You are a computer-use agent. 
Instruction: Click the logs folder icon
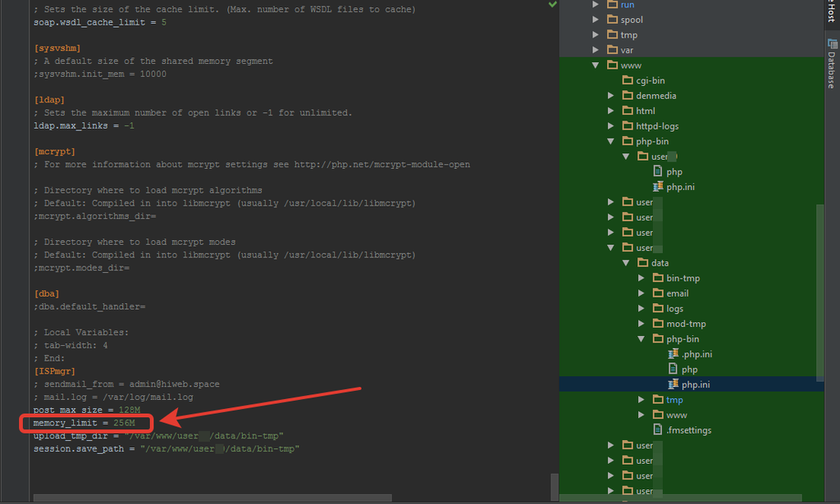click(659, 308)
